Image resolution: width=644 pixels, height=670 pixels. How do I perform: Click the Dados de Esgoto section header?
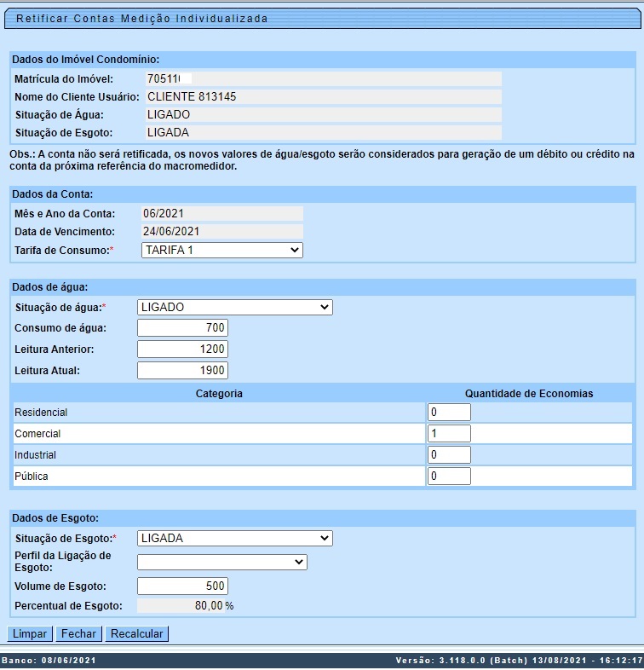coord(55,518)
